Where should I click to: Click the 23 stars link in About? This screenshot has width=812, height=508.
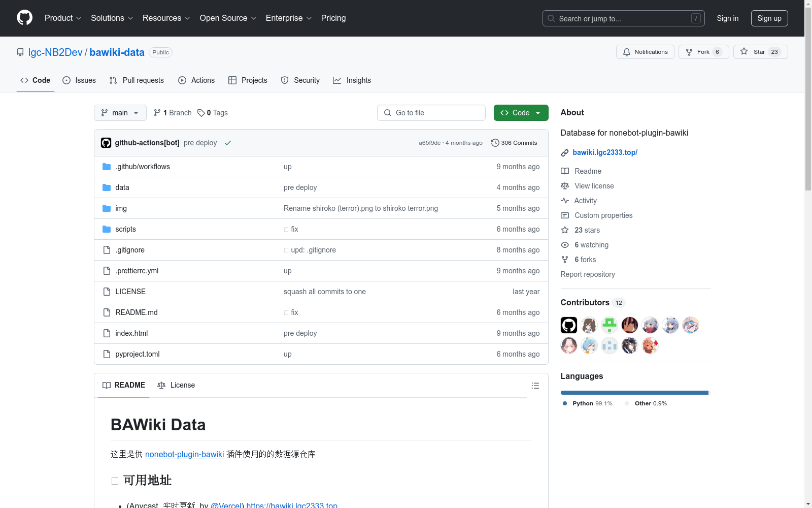(x=587, y=230)
